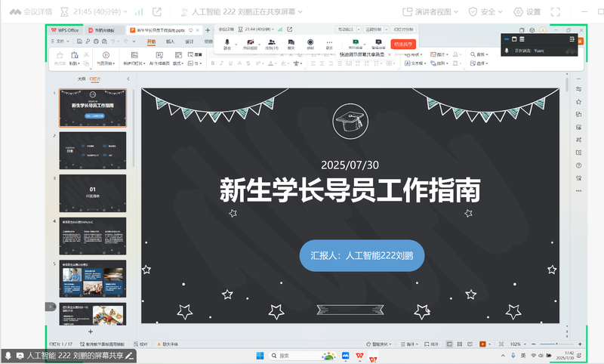The height and width of the screenshot is (364, 604).
Task: Open the WPS Office home tab
Action: point(65,30)
